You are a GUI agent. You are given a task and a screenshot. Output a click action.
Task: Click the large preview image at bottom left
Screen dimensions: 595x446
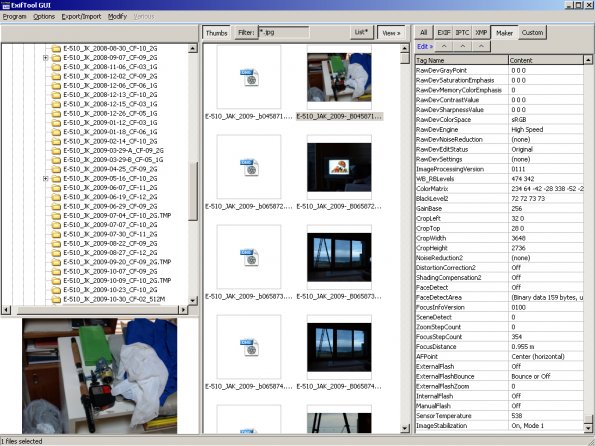[x=99, y=376]
